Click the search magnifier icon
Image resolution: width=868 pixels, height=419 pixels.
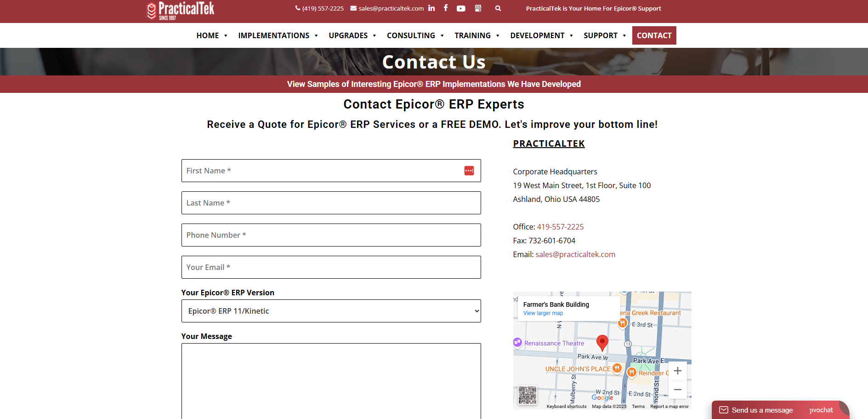click(498, 8)
